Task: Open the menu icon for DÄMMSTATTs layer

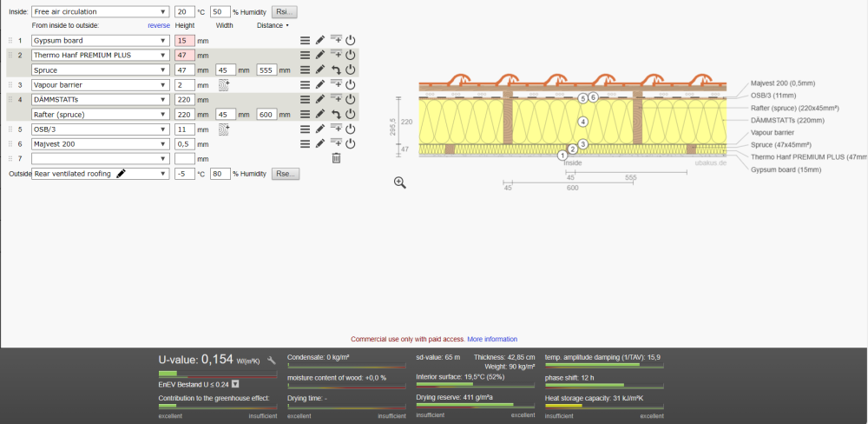Action: pos(305,99)
